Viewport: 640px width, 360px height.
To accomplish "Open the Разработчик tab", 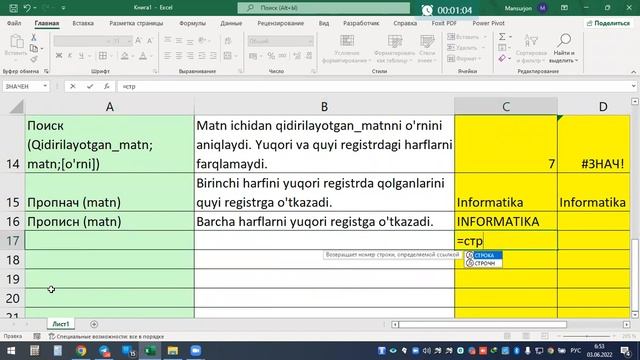I will coord(361,23).
